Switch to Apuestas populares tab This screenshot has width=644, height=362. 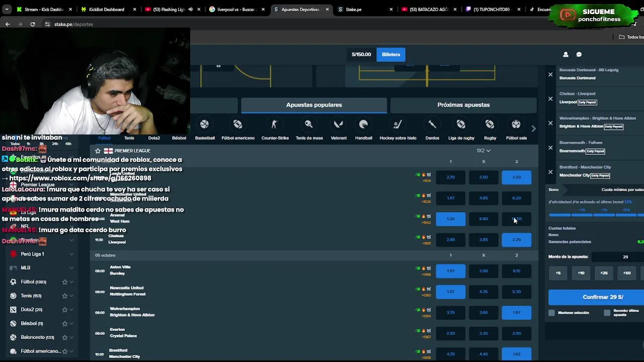pyautogui.click(x=314, y=105)
